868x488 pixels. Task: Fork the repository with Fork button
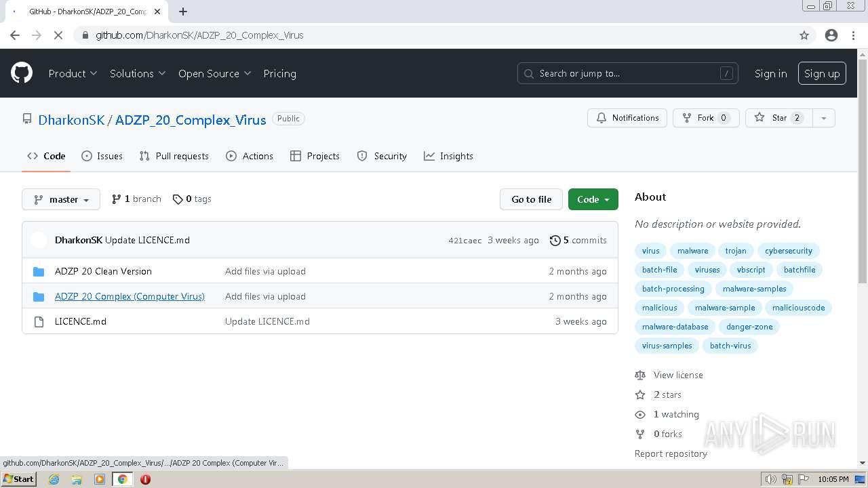(706, 118)
